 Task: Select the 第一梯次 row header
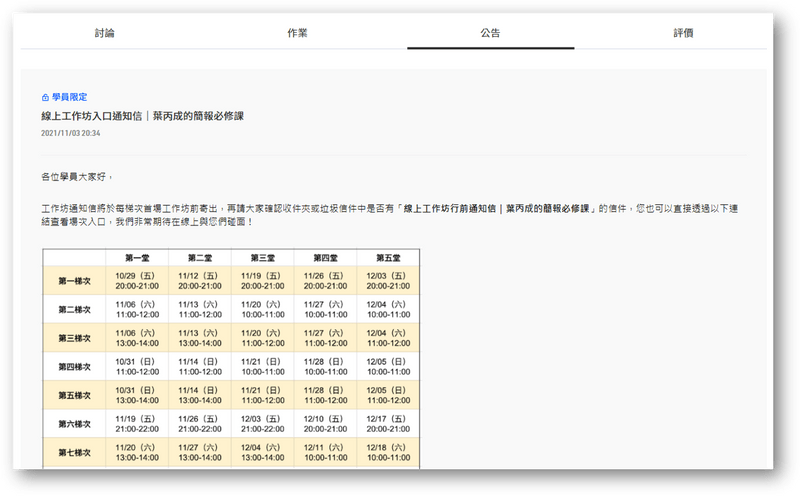point(74,281)
